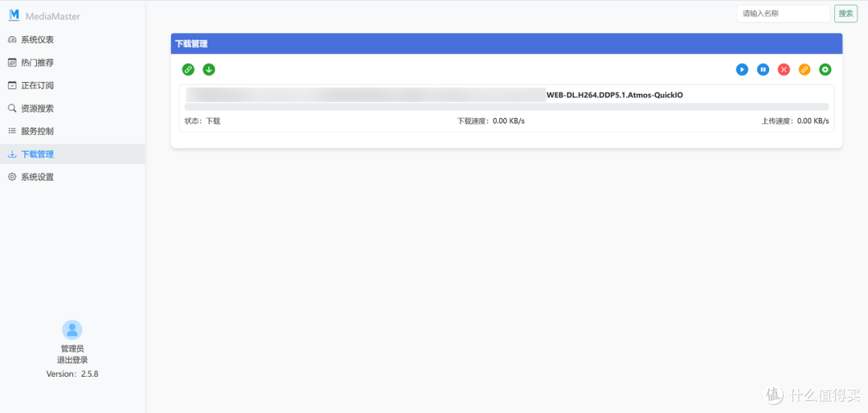Pause downloads with blue pause icon
Screen dimensions: 868x413
pos(763,69)
